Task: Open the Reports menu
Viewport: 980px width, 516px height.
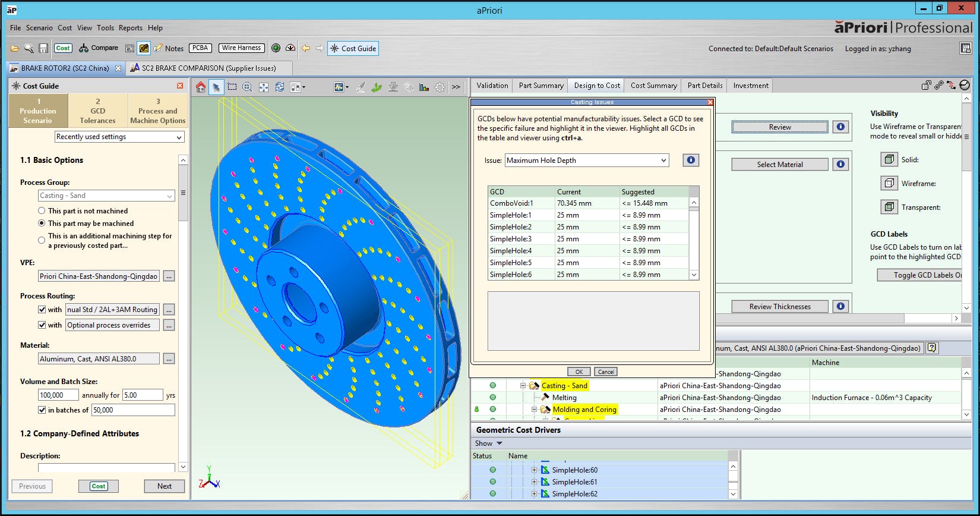Action: coord(130,28)
